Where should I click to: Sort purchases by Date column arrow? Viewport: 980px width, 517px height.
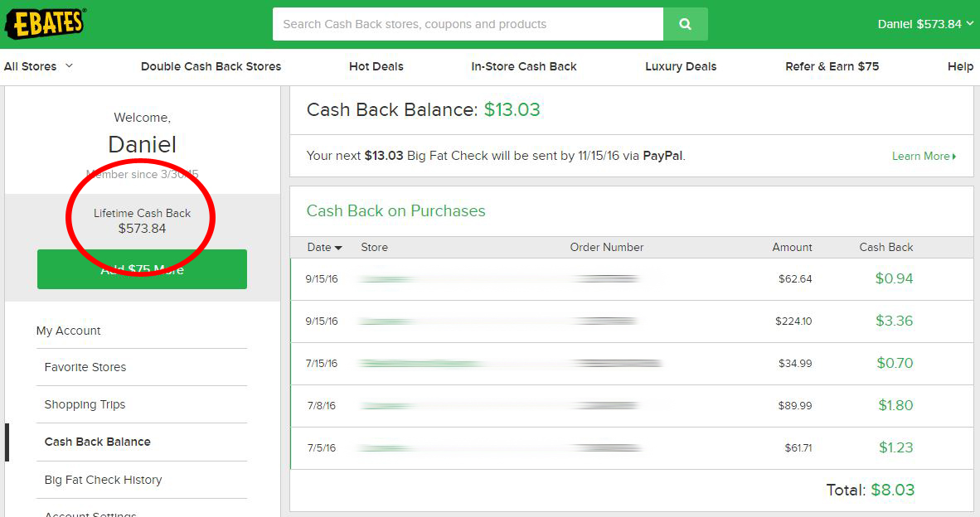pos(338,248)
